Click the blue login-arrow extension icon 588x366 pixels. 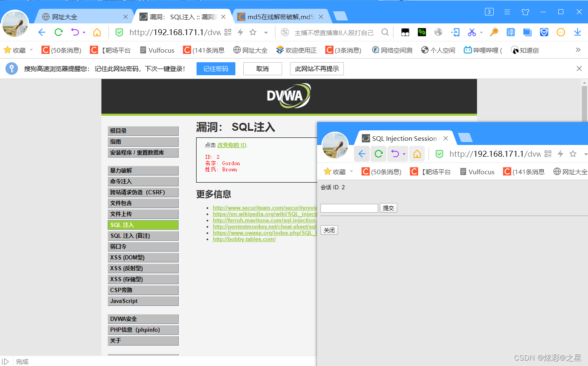pyautogui.click(x=455, y=32)
